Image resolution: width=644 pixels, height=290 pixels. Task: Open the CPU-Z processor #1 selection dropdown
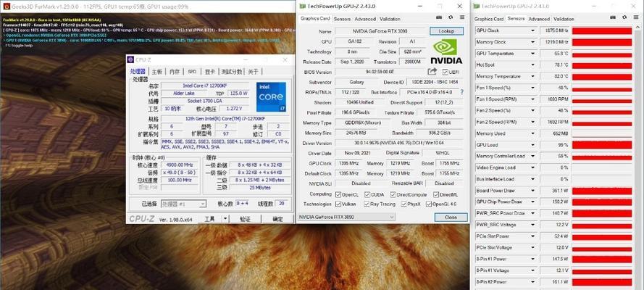pos(183,204)
